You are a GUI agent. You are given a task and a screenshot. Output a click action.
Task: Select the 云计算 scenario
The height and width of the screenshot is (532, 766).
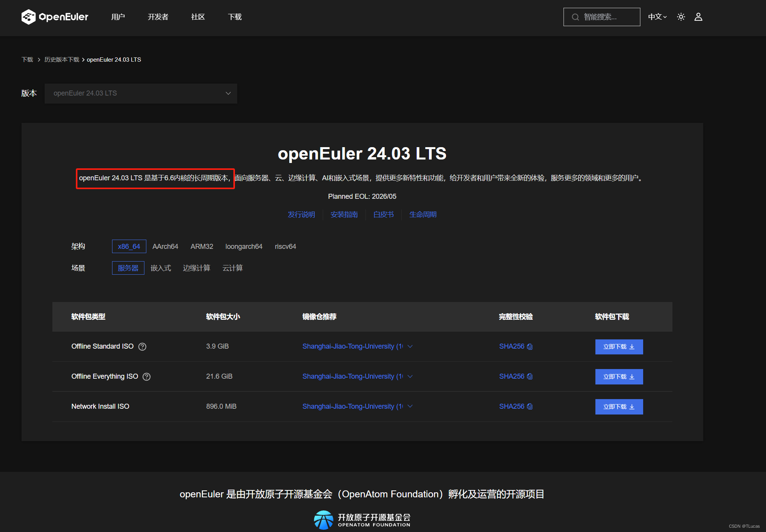(x=233, y=268)
